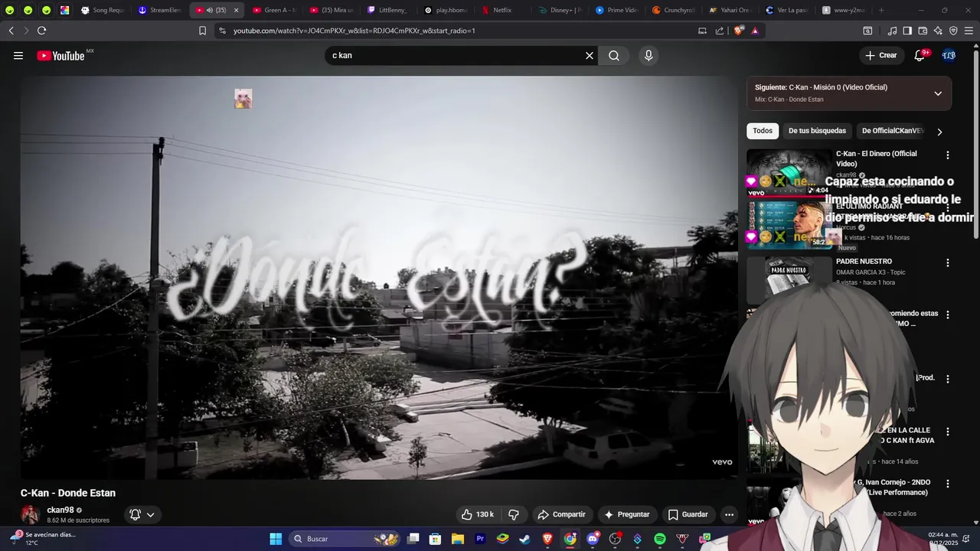980x551 pixels.
Task: Switch to the LittBenny tab
Action: (387, 10)
